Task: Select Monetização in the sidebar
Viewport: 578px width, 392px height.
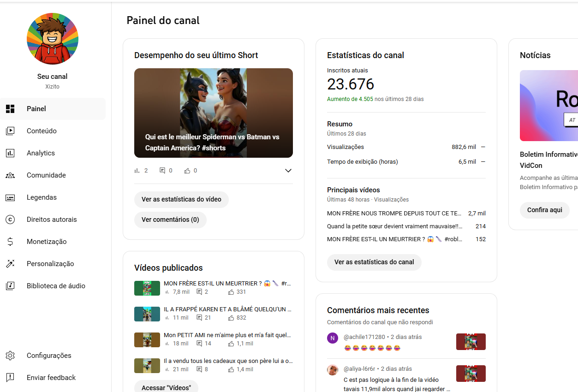Action: point(53,242)
